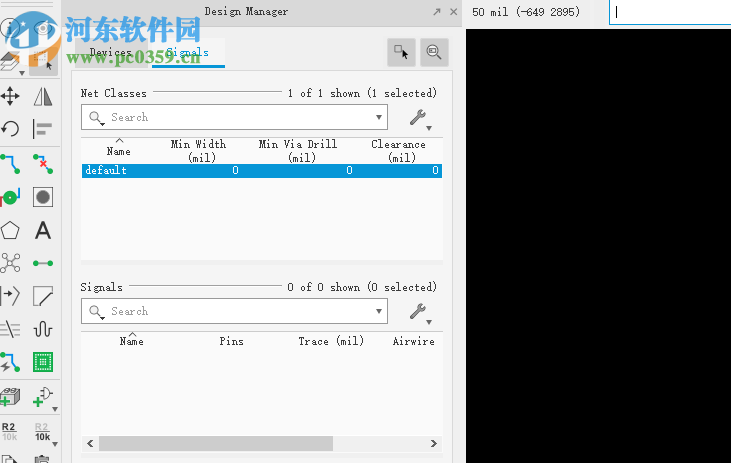The image size is (731, 463).
Task: Open Signals search filter magnifier
Action: (97, 311)
